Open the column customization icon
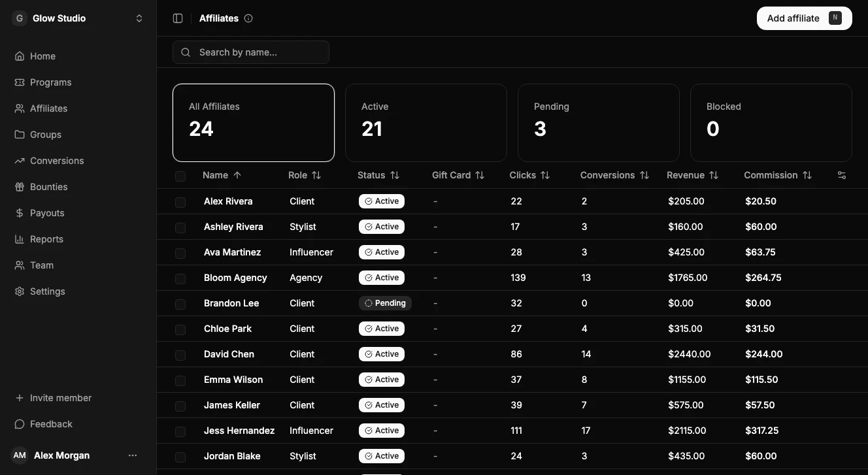868x475 pixels. point(841,175)
